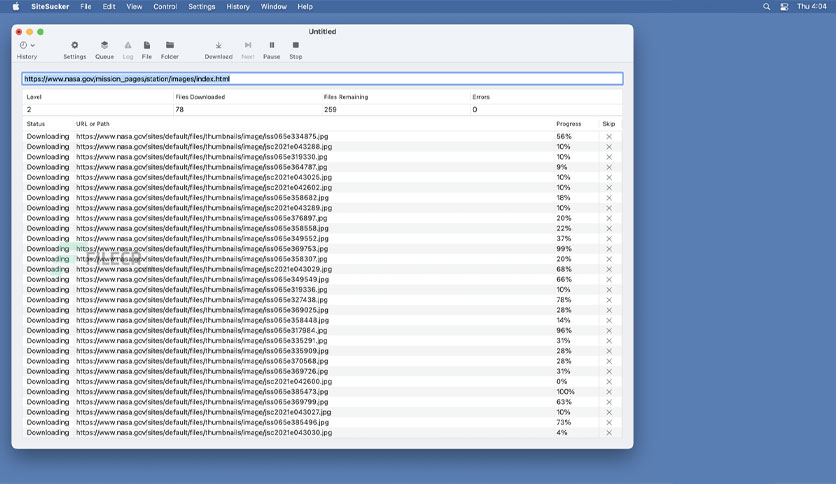The width and height of the screenshot is (836, 484).
Task: Click the 100% progress value
Action: point(565,392)
